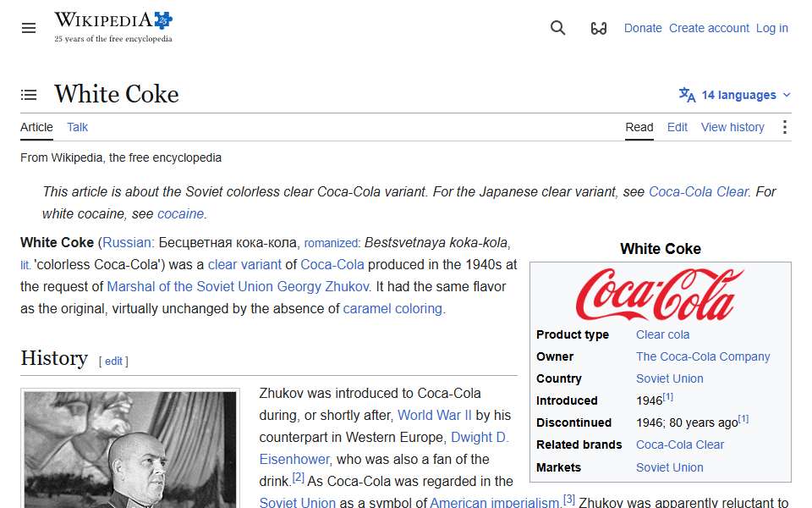Open the Soviet Union link in History paragraph

(x=297, y=502)
